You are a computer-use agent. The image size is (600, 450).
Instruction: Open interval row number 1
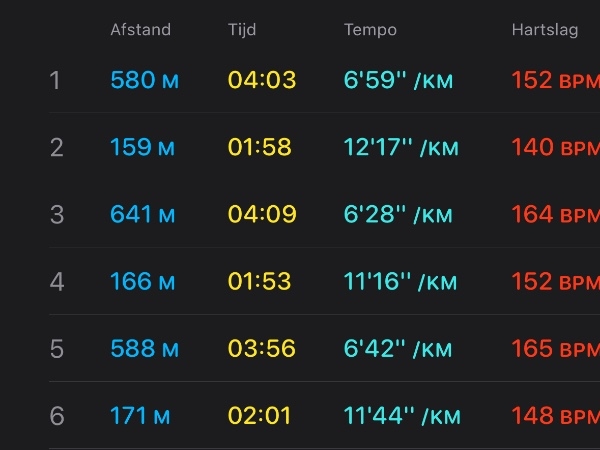point(324,80)
